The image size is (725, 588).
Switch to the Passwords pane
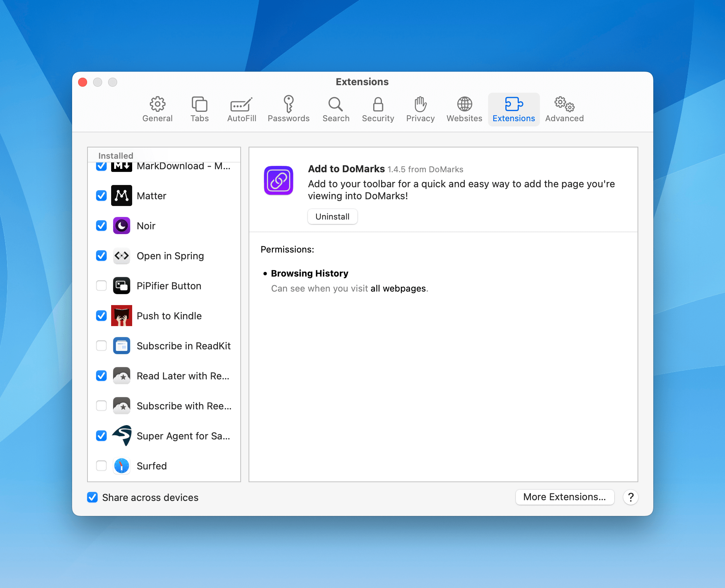[x=288, y=109]
